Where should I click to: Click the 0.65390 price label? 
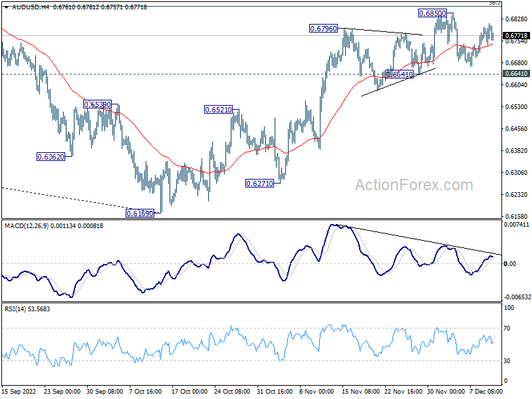coord(97,104)
